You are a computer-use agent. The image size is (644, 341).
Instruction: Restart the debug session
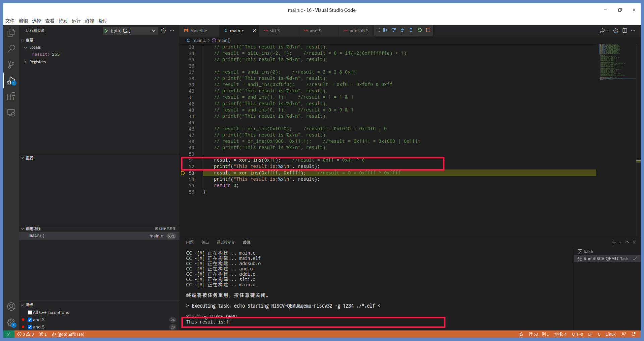[x=420, y=30]
